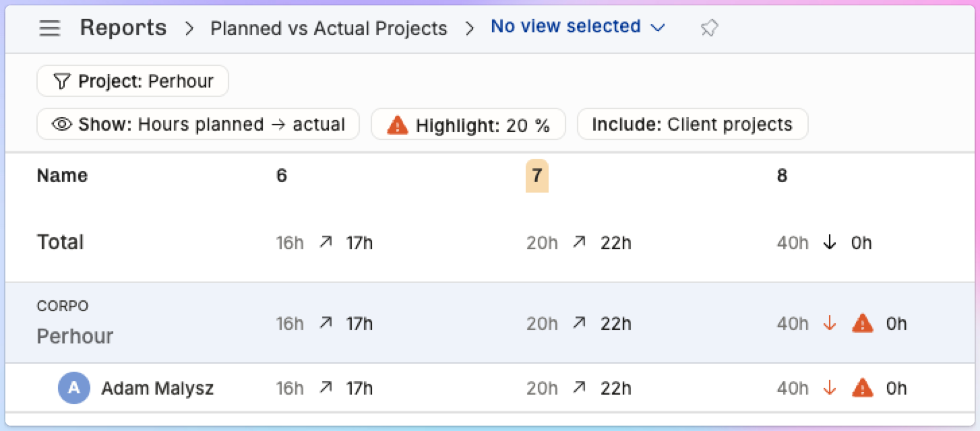This screenshot has height=431, width=980.
Task: Toggle the Include: Client projects filter
Action: 692,125
